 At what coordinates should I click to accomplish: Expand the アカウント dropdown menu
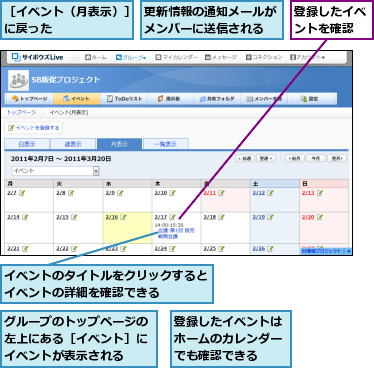pos(307,57)
